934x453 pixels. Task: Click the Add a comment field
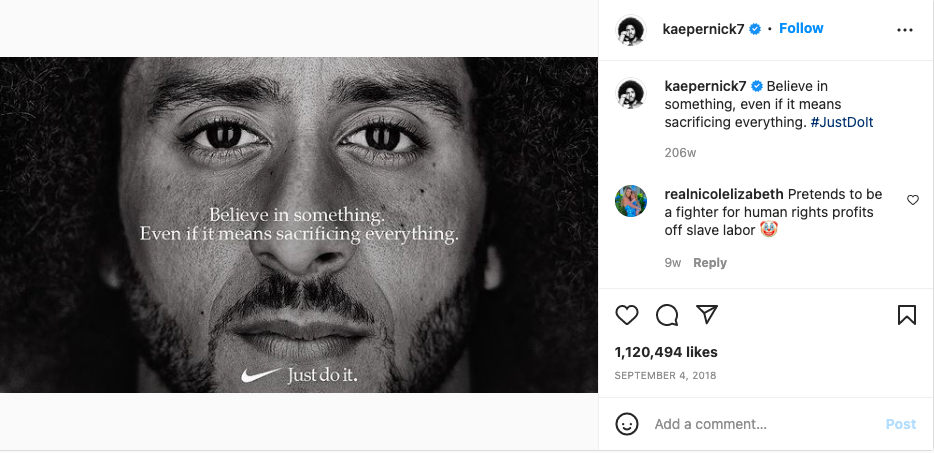(x=760, y=424)
